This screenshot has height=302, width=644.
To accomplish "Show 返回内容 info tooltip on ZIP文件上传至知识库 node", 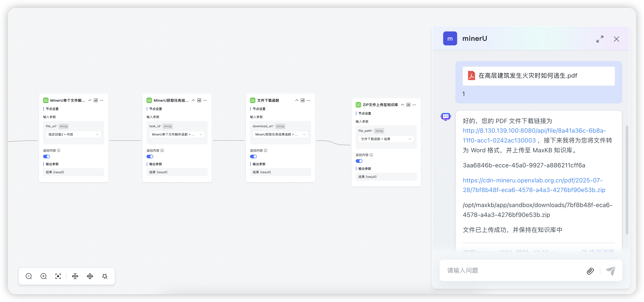I will tap(371, 155).
